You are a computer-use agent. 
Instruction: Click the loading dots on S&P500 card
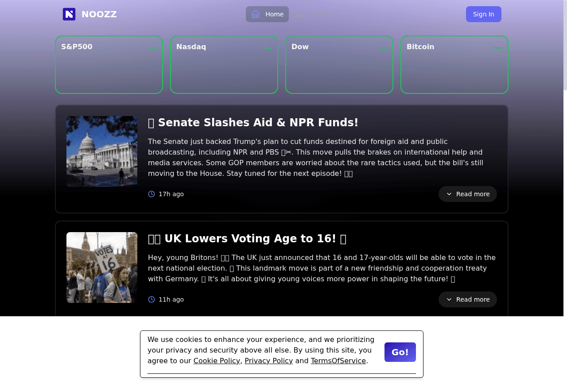(x=153, y=48)
